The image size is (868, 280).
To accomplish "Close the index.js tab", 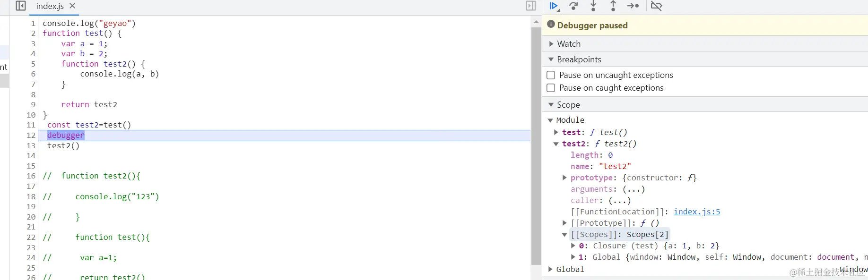I will pyautogui.click(x=72, y=6).
